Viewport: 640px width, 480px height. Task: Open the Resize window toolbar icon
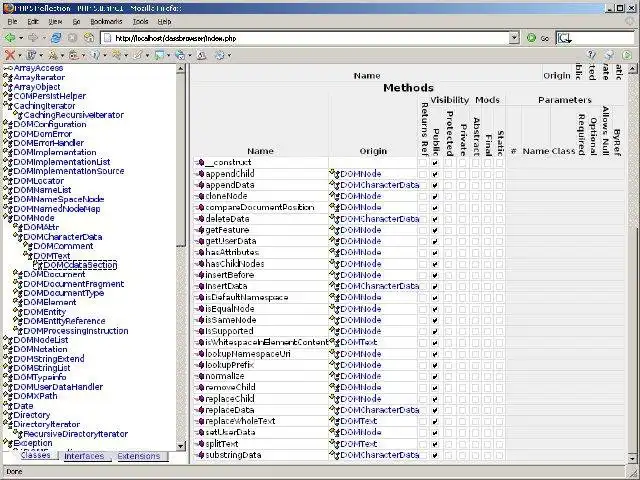(159, 55)
